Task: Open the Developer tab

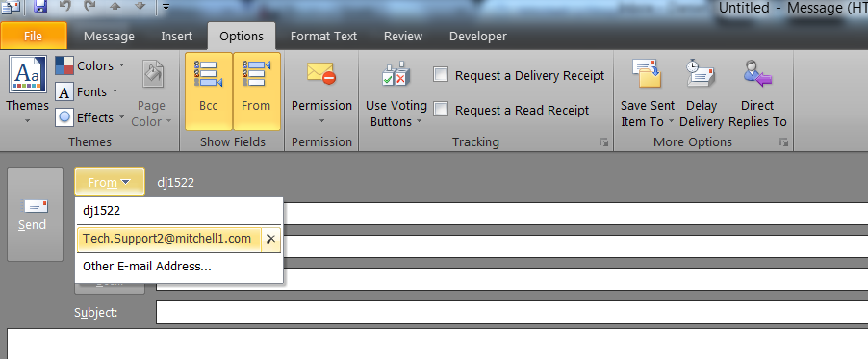Action: (x=477, y=36)
